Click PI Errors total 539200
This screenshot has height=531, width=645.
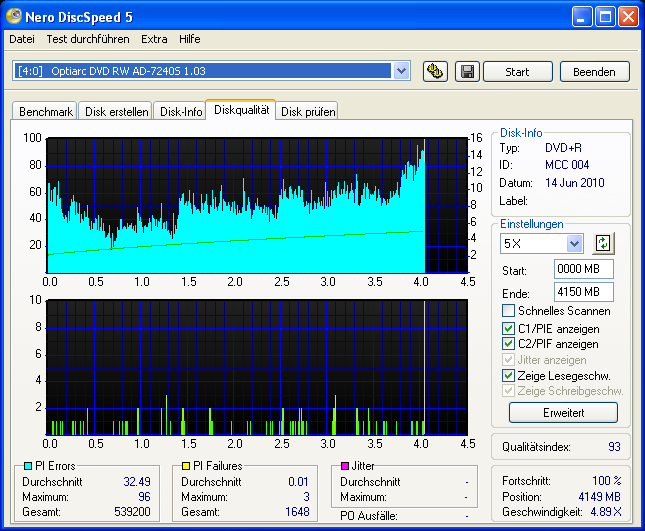pyautogui.click(x=132, y=512)
